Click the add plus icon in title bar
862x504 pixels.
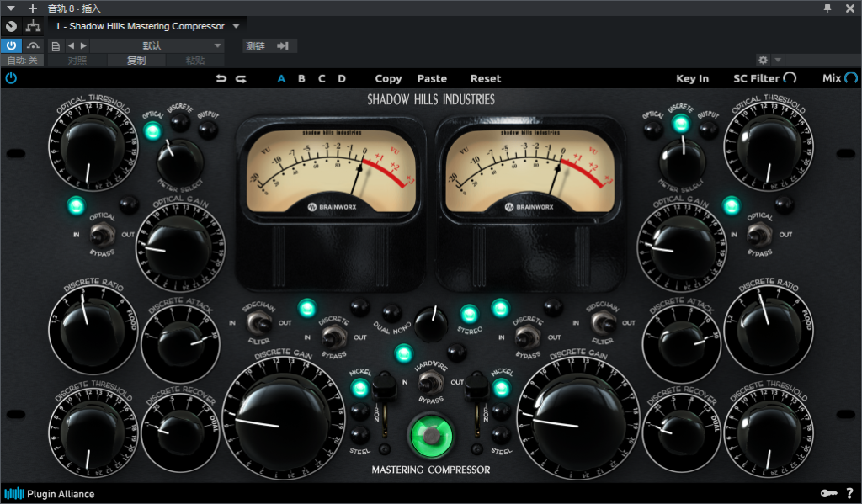(33, 8)
